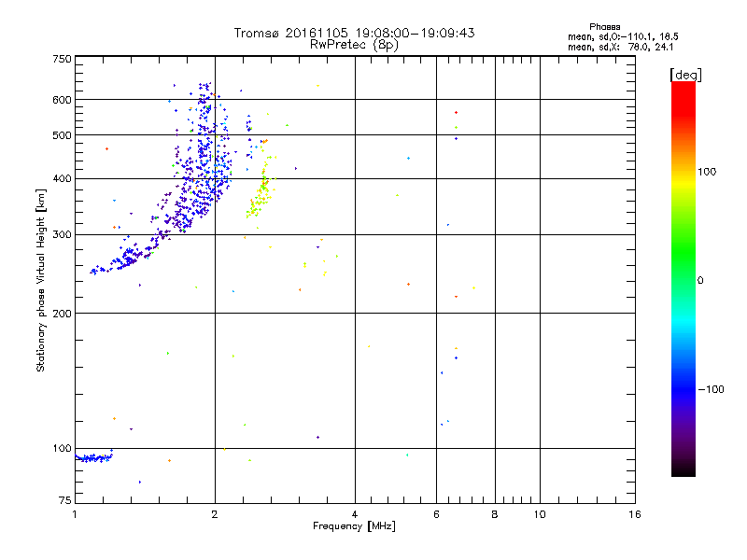Click the 4 MHz frequency-axis label
747x560 pixels.
tap(355, 514)
